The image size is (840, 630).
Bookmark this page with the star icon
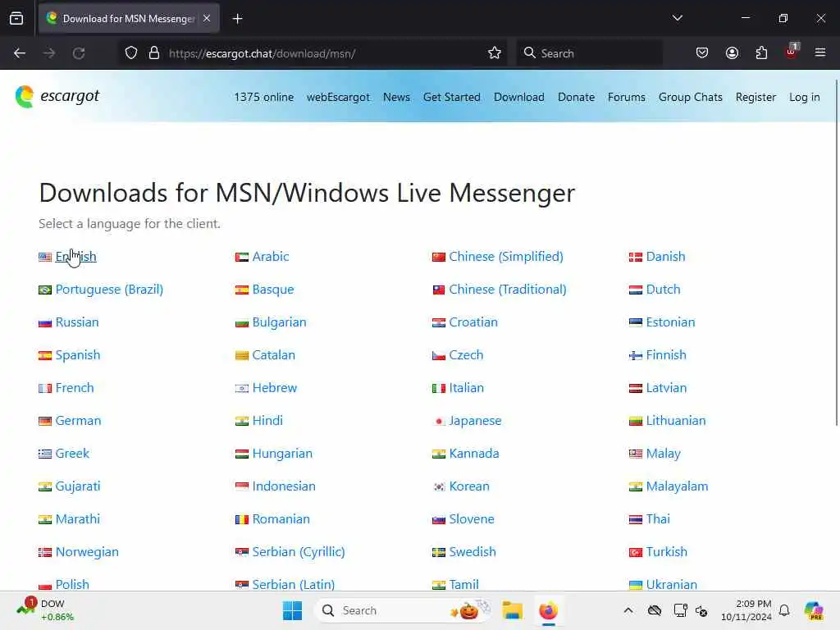click(495, 53)
